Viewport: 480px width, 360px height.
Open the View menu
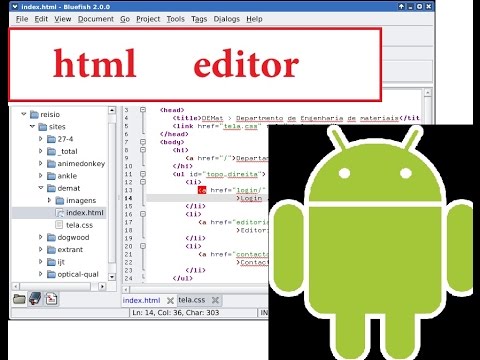point(63,19)
